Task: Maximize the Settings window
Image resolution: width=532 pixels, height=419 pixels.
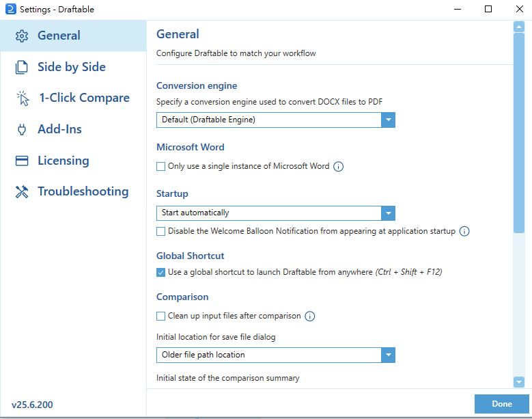Action: coord(488,9)
